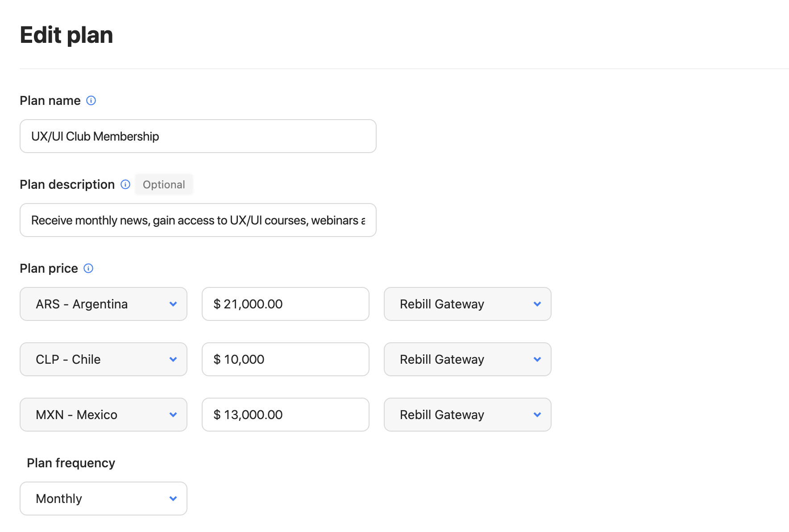
Task: Click the info icon beside Plan name
Action: [91, 100]
